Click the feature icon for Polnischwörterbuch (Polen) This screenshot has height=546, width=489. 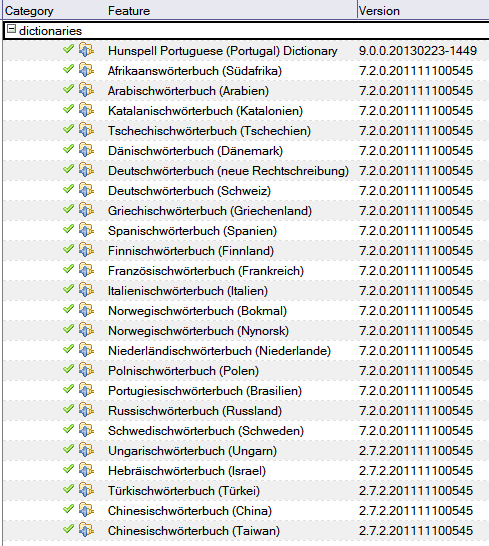point(86,370)
